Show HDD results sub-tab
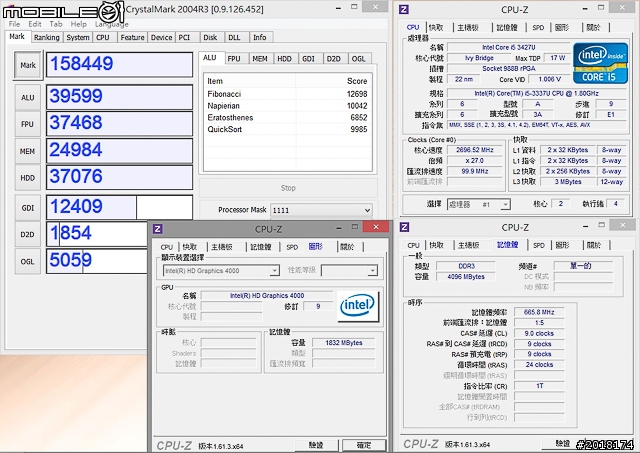The width and height of the screenshot is (640, 453). pos(284,59)
